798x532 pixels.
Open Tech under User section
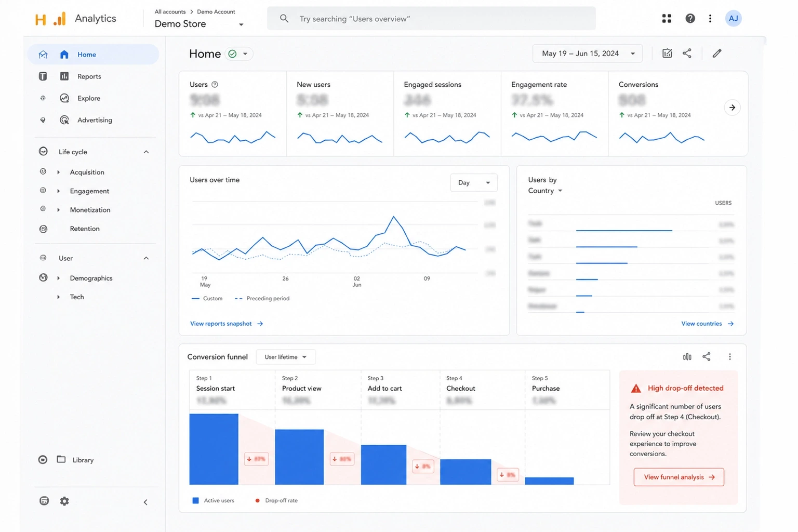pyautogui.click(x=77, y=297)
